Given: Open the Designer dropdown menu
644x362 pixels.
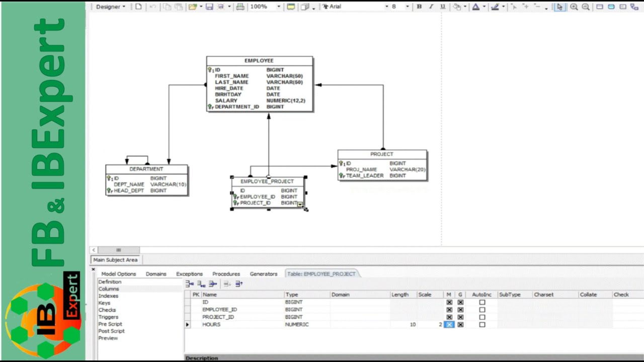Looking at the screenshot, I should (x=110, y=7).
